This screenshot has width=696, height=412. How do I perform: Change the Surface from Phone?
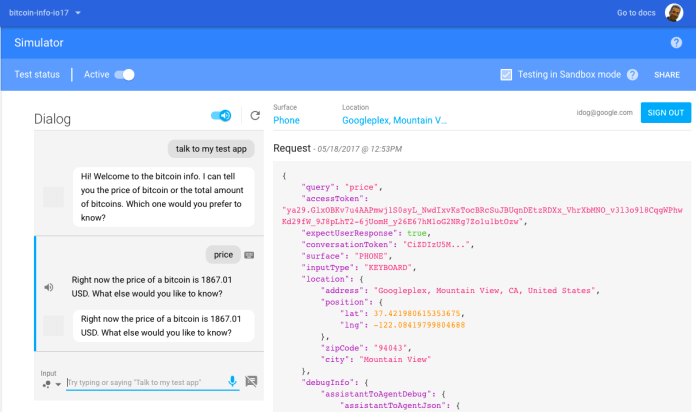286,120
